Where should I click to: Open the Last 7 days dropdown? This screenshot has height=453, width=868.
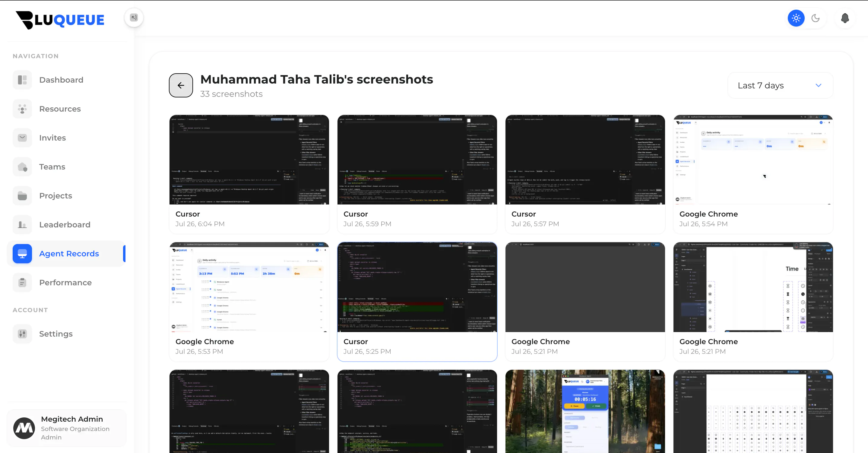tap(781, 86)
